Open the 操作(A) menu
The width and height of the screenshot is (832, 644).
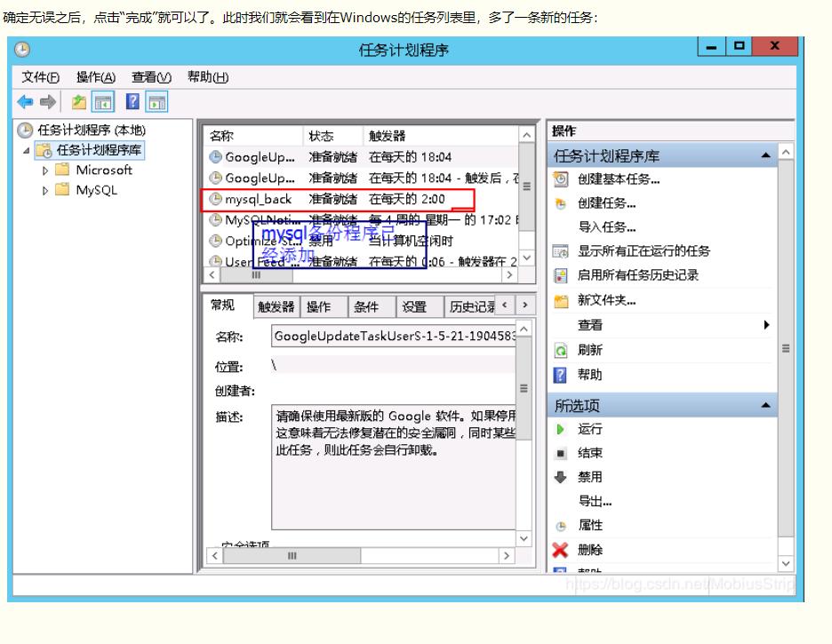tap(95, 77)
